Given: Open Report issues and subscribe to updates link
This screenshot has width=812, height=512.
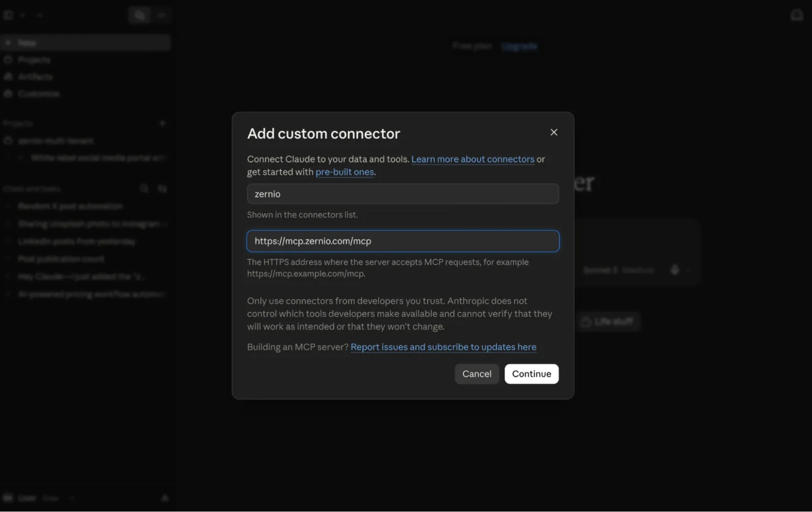Looking at the screenshot, I should point(444,347).
